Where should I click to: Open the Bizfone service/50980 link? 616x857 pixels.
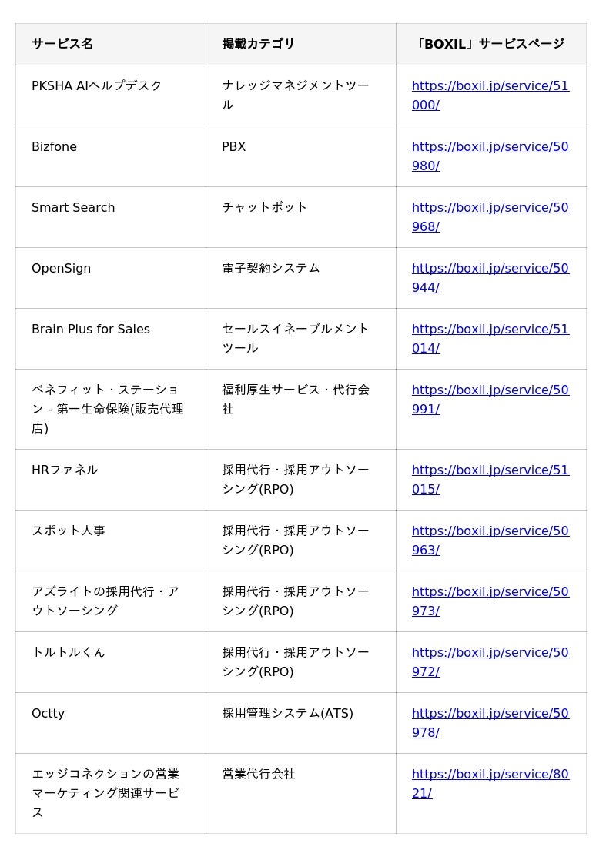490,156
